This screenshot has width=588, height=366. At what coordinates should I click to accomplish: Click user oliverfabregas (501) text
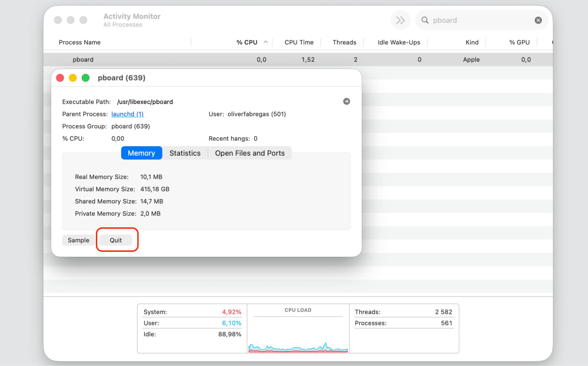[x=256, y=114]
